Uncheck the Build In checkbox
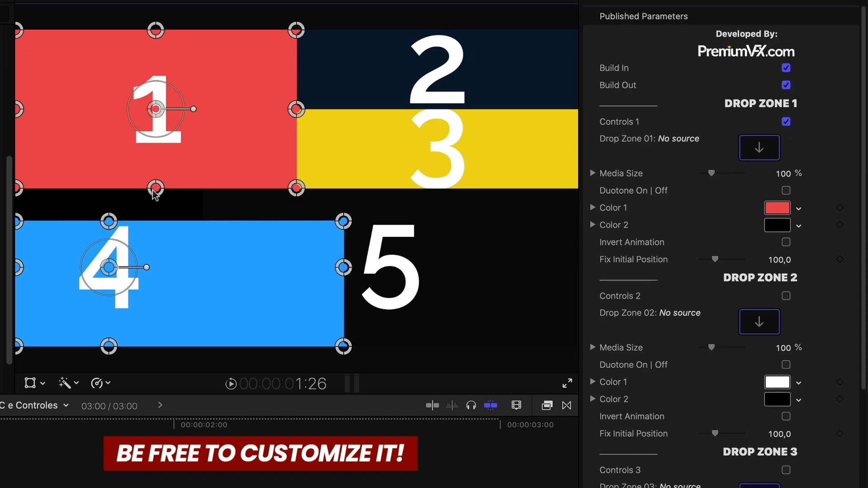Image resolution: width=868 pixels, height=488 pixels. [786, 68]
